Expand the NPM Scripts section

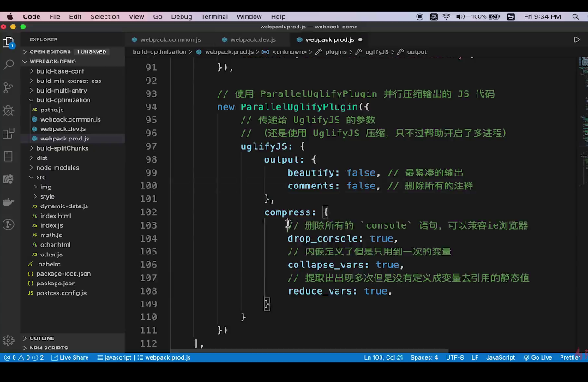pyautogui.click(x=73, y=348)
